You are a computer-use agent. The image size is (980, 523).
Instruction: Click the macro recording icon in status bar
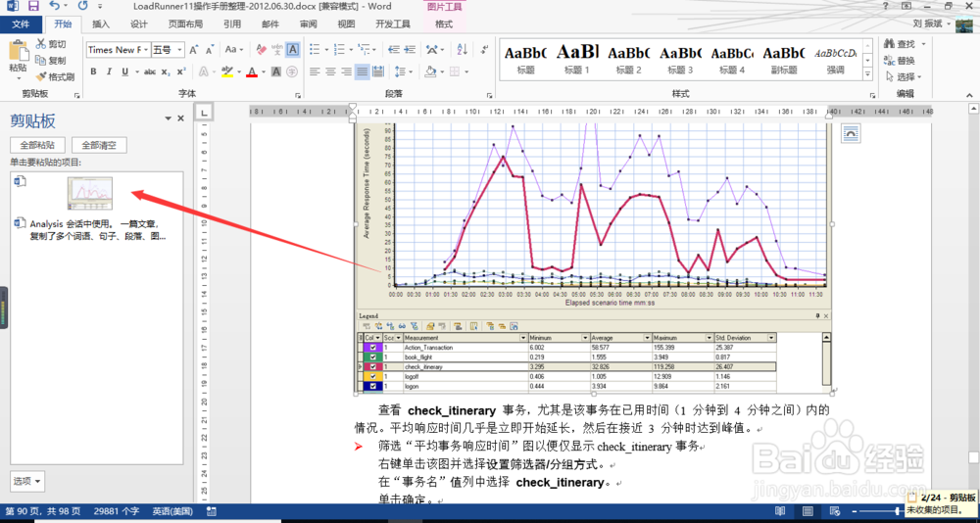pos(212,511)
